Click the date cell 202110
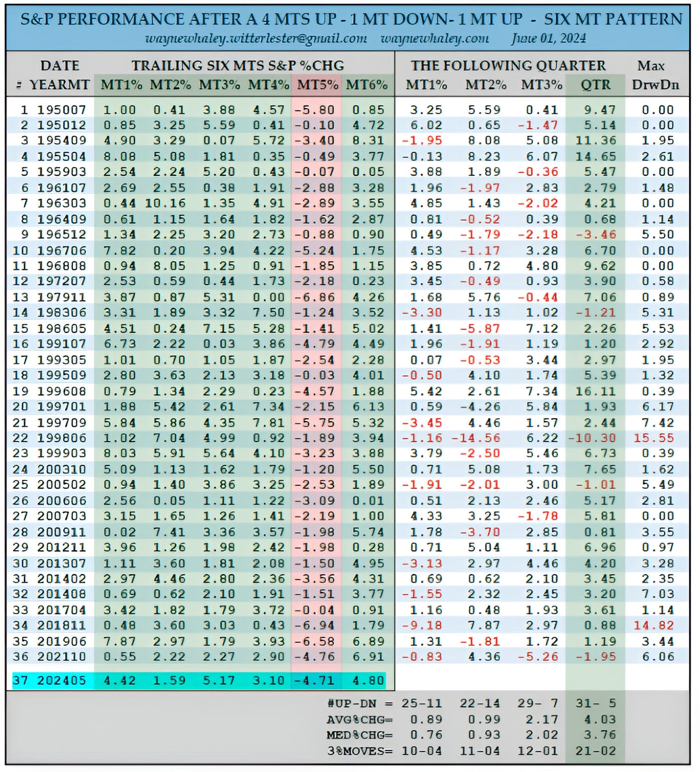This screenshot has height=772, width=700. point(62,657)
